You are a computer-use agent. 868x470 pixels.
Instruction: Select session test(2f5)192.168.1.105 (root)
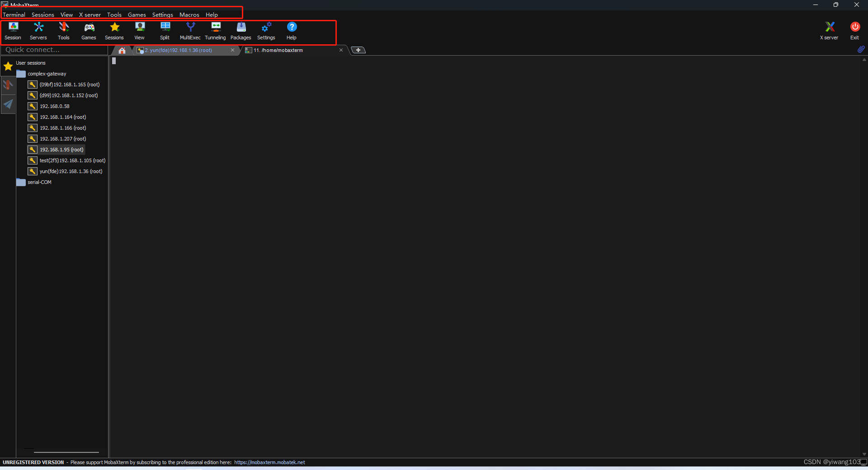(x=72, y=160)
